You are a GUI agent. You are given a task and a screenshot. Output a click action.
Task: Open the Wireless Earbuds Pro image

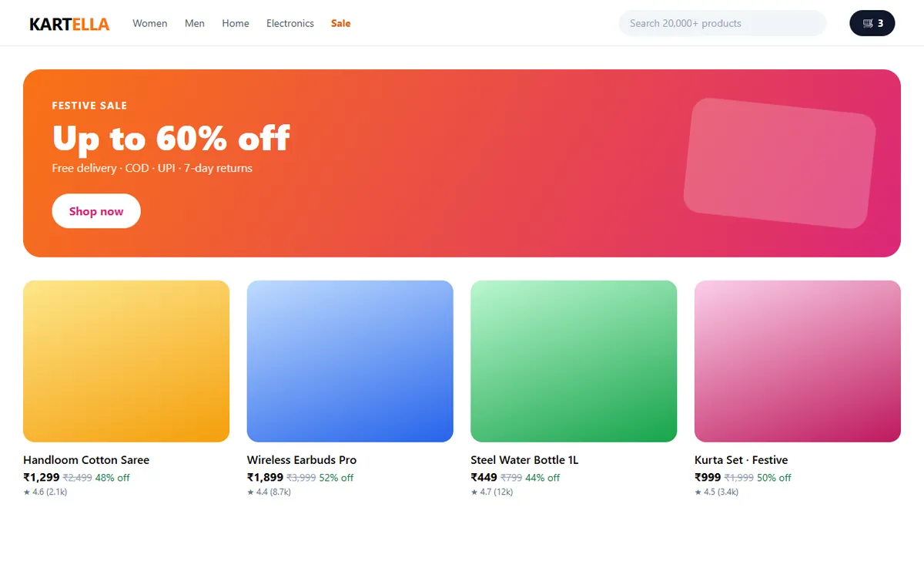click(350, 361)
